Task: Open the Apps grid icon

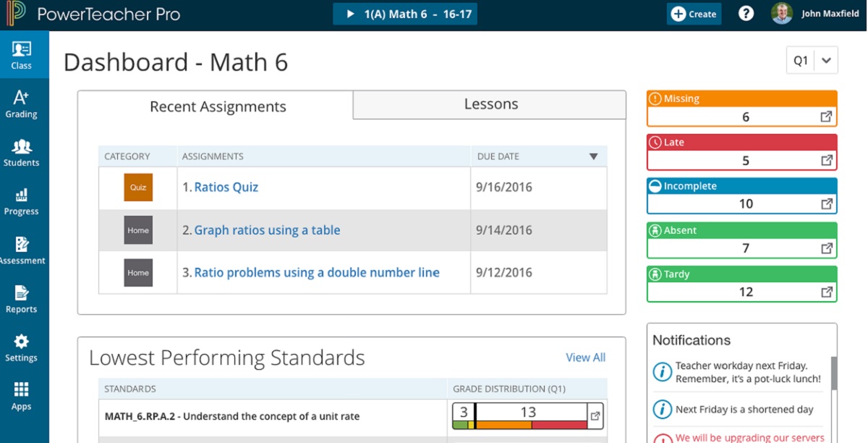Action: (22, 397)
